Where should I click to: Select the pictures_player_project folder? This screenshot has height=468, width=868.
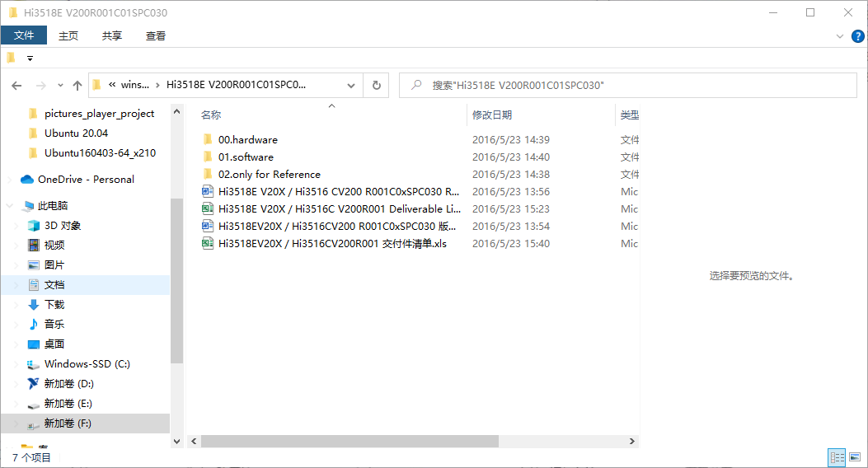coord(99,114)
